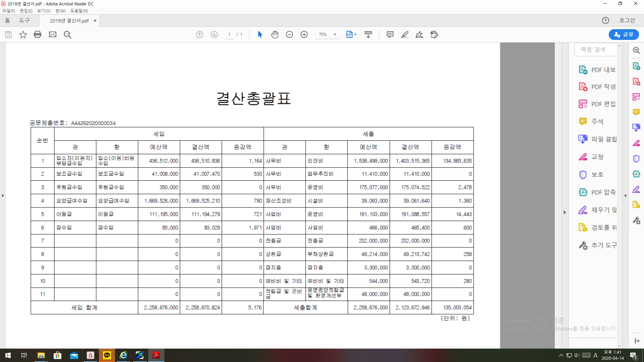644x362 pixels.
Task: Open the find text magnifier
Action: coord(67,35)
